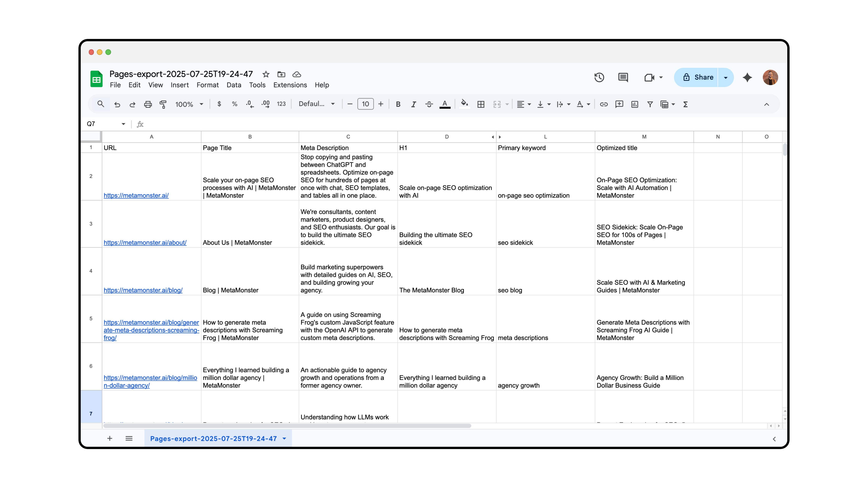Open the name box dropdown
The height and width of the screenshot is (488, 868).
point(123,124)
